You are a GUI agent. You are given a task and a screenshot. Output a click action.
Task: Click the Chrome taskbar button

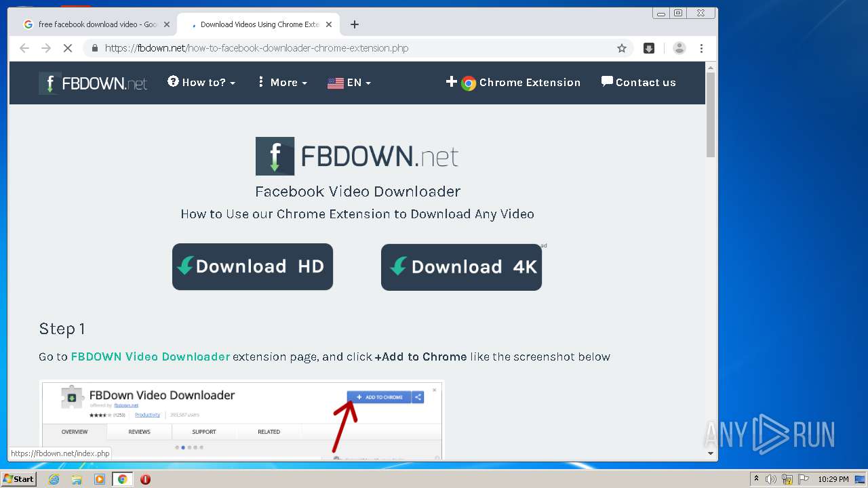point(123,479)
